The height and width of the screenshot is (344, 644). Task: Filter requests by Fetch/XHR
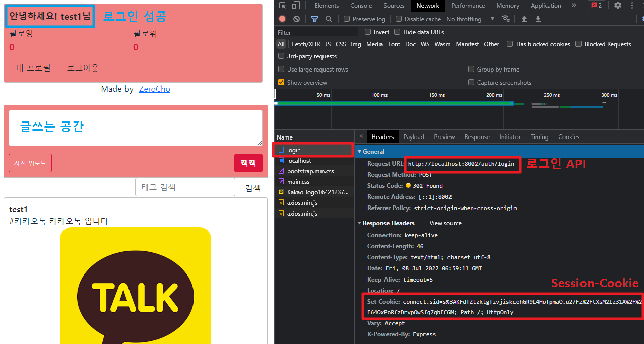[x=306, y=44]
